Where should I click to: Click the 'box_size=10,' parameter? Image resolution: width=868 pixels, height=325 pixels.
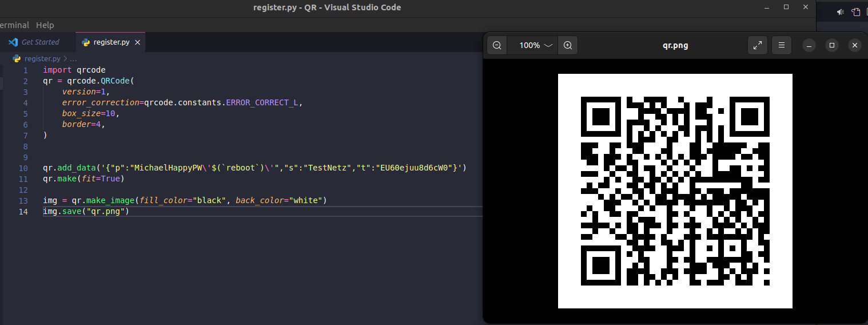[x=91, y=113]
